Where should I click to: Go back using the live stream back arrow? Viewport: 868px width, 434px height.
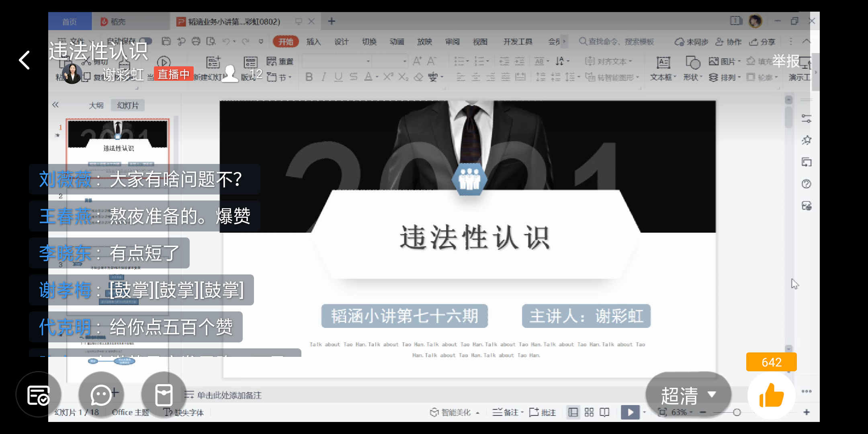25,60
